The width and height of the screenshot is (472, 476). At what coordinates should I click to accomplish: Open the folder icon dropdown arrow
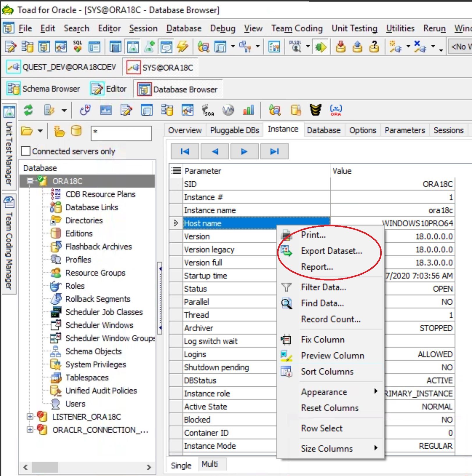[40, 131]
